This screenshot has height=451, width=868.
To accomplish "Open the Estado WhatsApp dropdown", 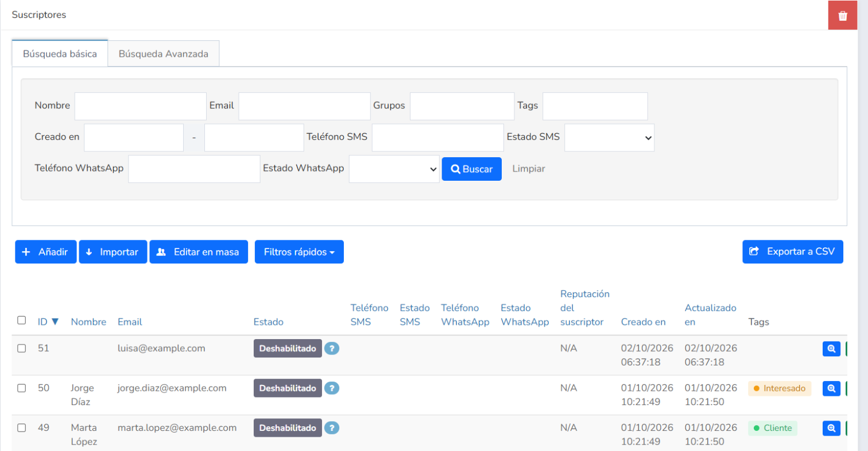I will click(x=394, y=169).
